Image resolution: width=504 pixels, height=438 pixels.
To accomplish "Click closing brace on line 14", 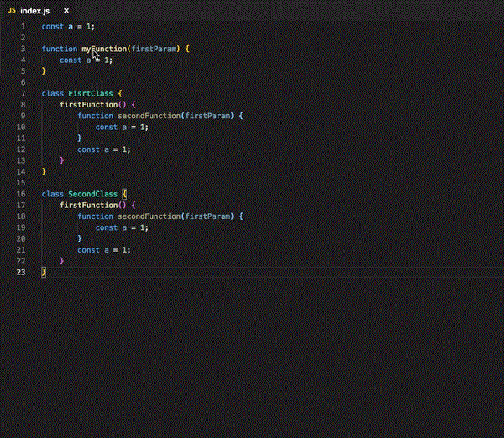I will [44, 172].
